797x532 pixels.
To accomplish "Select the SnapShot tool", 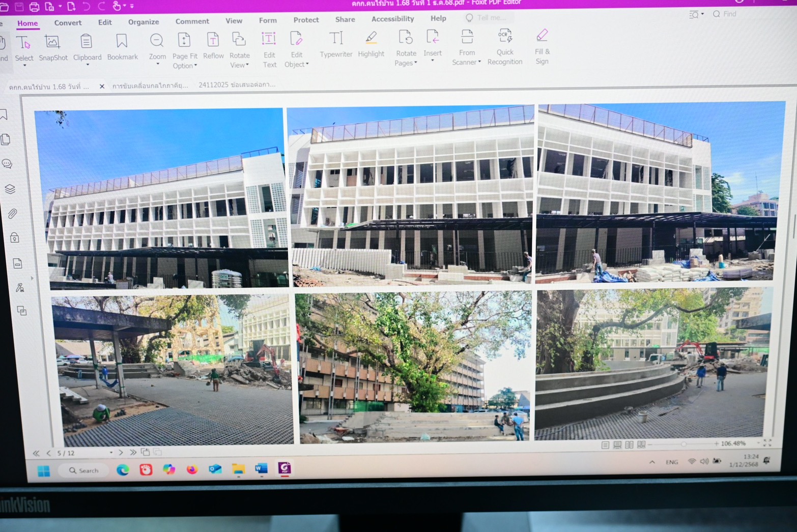I will click(53, 48).
